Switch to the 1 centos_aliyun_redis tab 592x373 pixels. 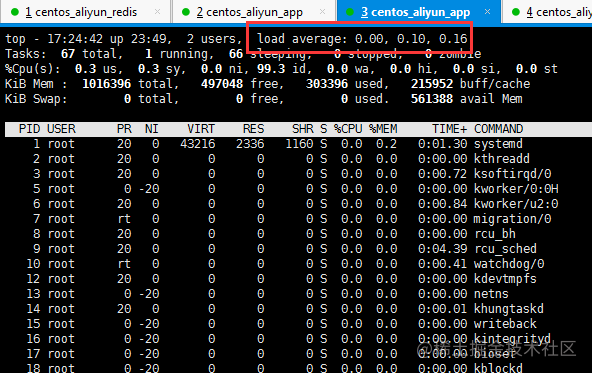[x=86, y=12]
